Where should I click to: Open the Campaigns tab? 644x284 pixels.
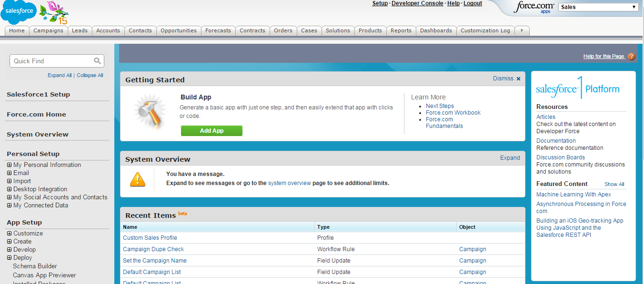click(48, 30)
